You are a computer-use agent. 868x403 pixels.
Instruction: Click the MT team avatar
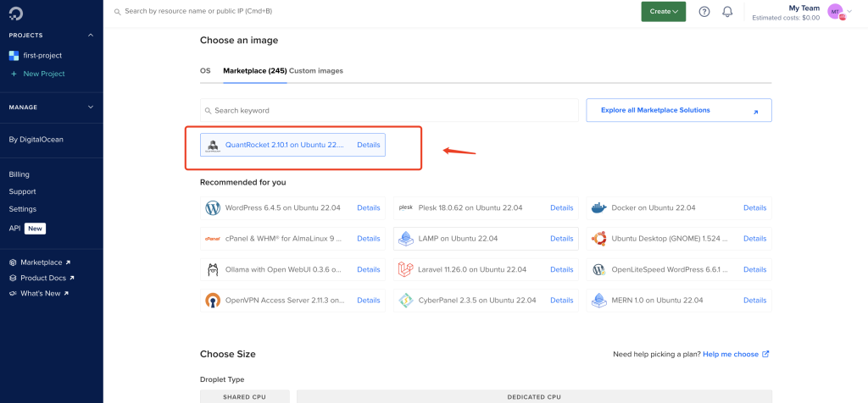pyautogui.click(x=835, y=12)
